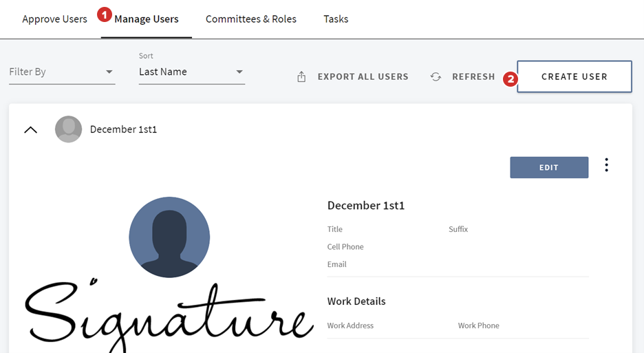Click the handwritten Signature image
644x353 pixels.
click(x=165, y=317)
